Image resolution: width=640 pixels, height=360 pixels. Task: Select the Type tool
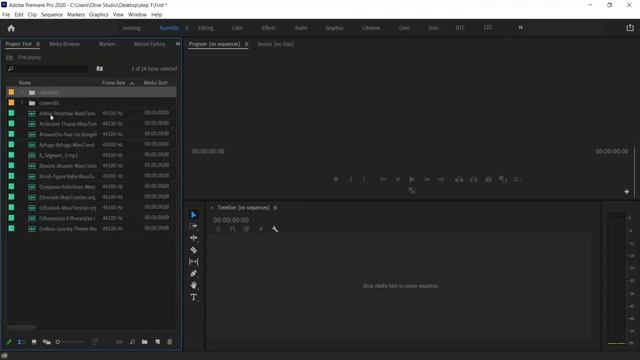(193, 297)
